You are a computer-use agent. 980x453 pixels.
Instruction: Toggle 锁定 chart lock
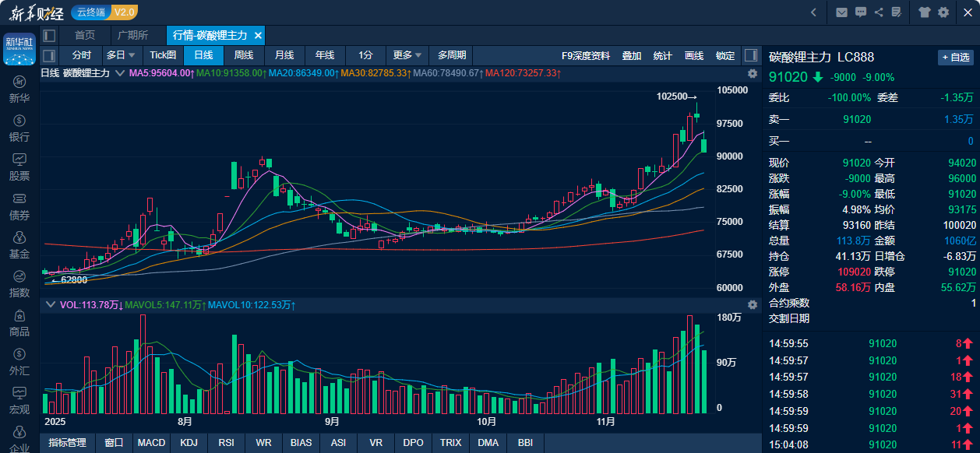click(x=725, y=55)
